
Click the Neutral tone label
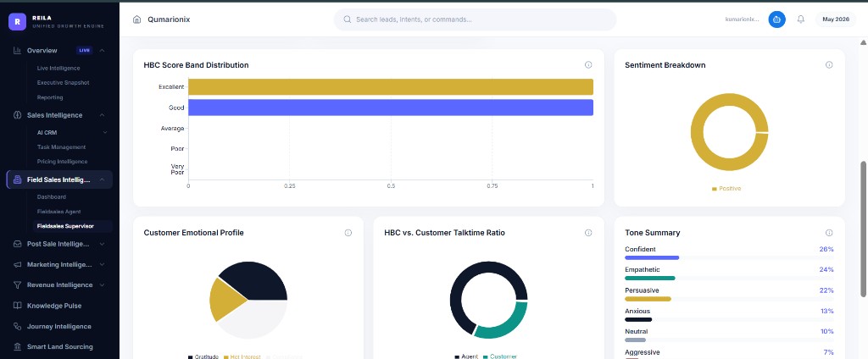click(x=636, y=331)
